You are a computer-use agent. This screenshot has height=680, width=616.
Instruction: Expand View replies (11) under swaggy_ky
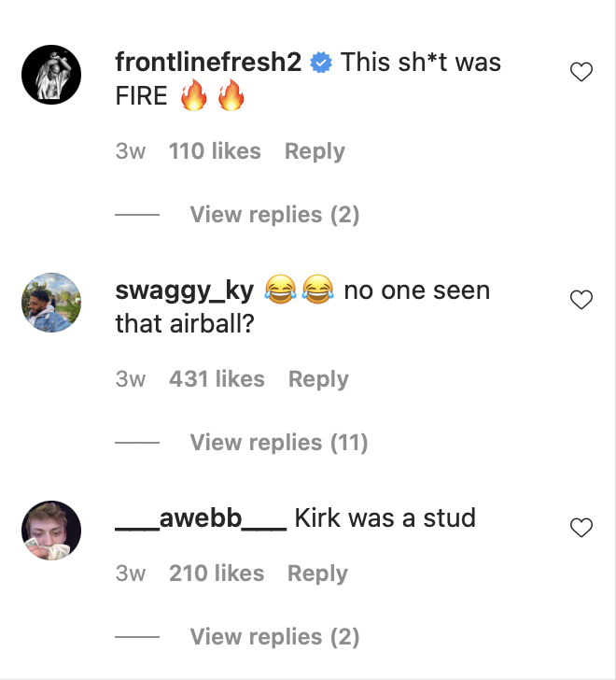pos(279,443)
